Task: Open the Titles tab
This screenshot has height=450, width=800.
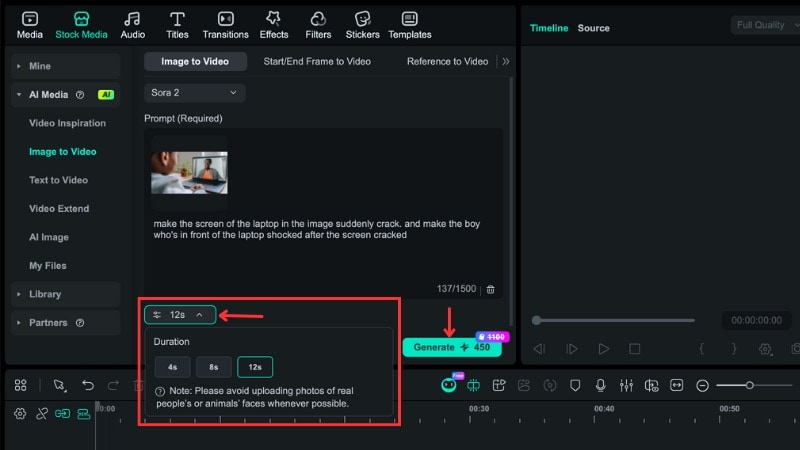Action: coord(177,26)
